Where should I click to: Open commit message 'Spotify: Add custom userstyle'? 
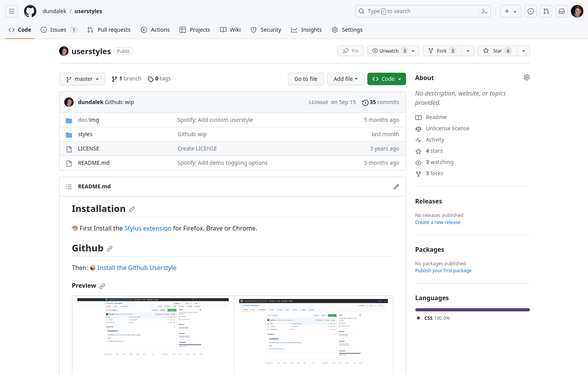tap(215, 120)
